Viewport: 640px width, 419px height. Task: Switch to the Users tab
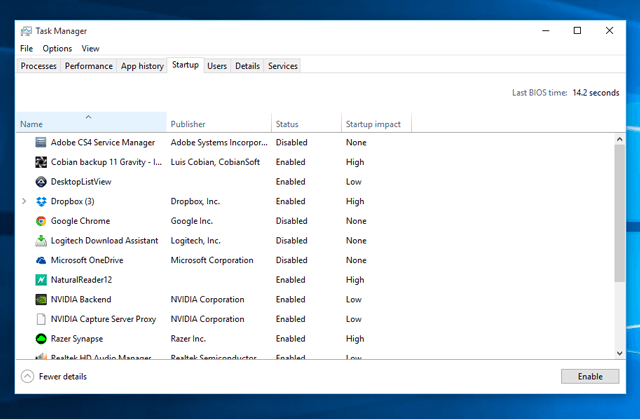point(217,66)
